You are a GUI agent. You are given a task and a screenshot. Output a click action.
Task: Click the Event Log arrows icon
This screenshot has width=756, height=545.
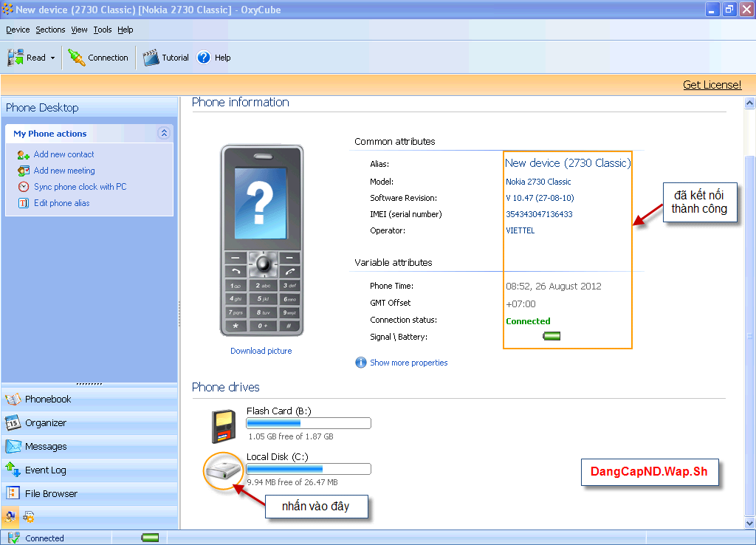pyautogui.click(x=13, y=470)
